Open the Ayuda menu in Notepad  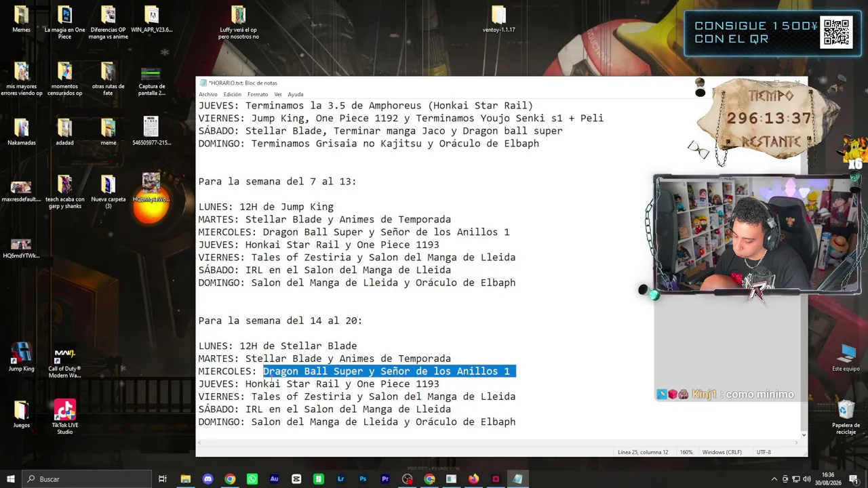[296, 94]
